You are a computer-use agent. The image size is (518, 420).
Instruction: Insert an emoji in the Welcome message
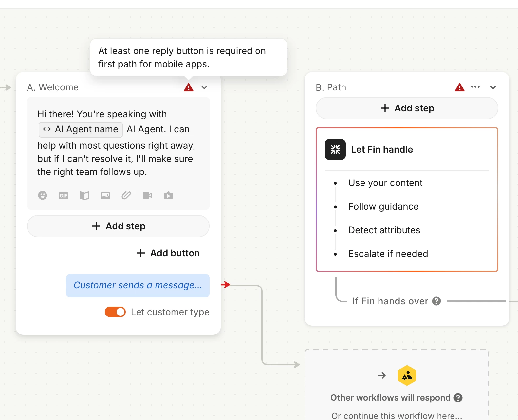coord(43,195)
